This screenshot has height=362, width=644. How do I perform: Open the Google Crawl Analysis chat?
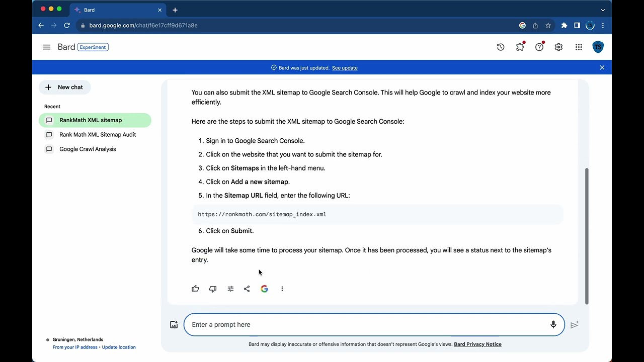[x=95, y=149]
